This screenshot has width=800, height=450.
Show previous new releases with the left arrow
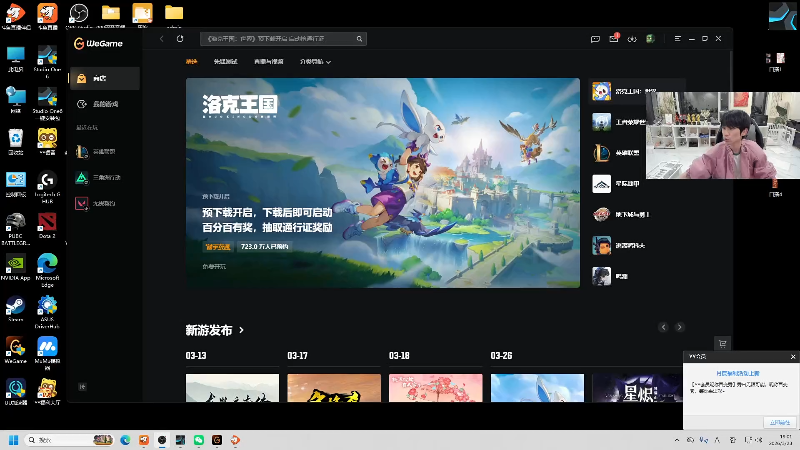click(x=663, y=327)
